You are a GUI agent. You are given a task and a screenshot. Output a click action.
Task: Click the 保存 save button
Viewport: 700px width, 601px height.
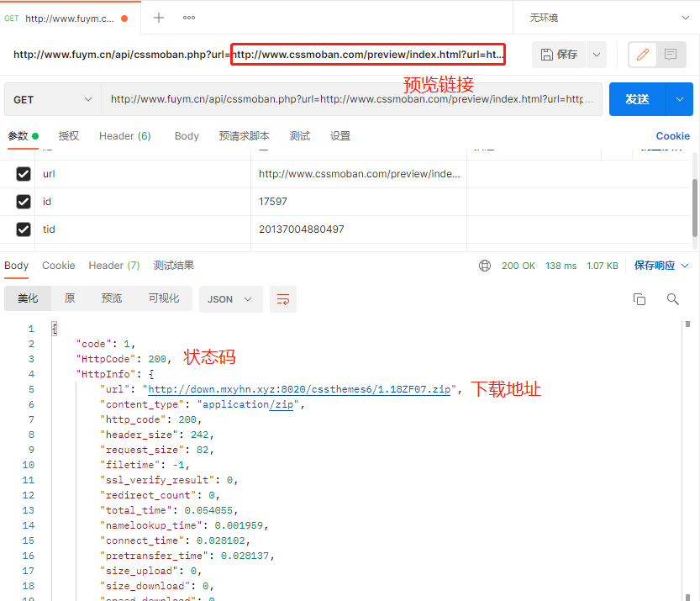point(559,55)
